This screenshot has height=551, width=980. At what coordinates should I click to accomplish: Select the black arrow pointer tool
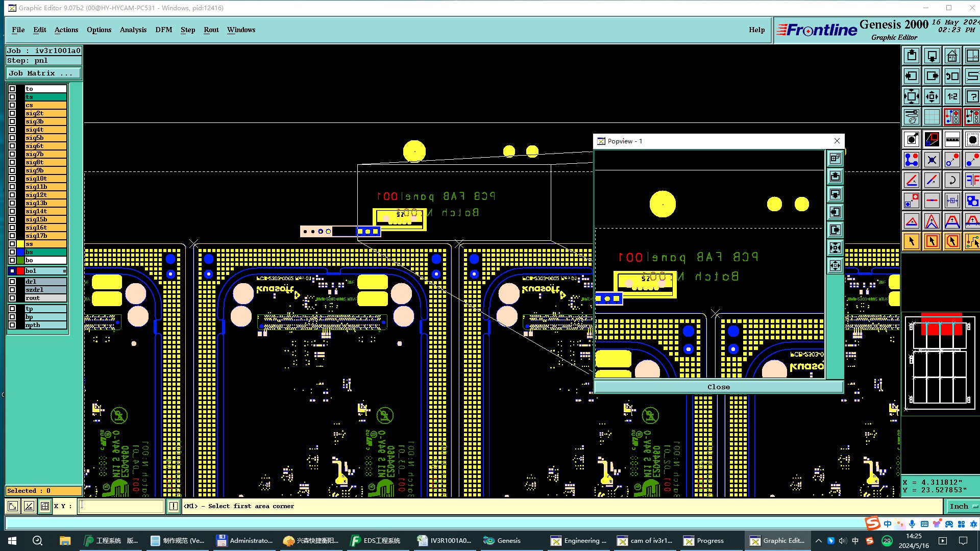(x=912, y=241)
